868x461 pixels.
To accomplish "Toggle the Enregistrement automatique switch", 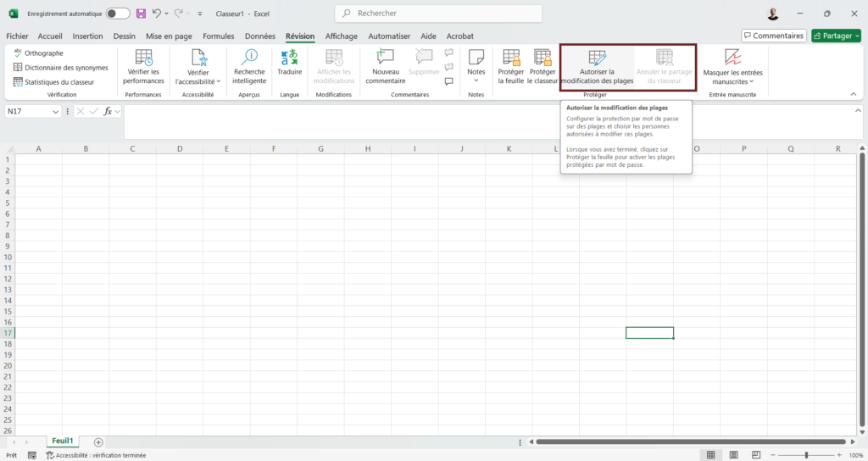I will pos(117,14).
